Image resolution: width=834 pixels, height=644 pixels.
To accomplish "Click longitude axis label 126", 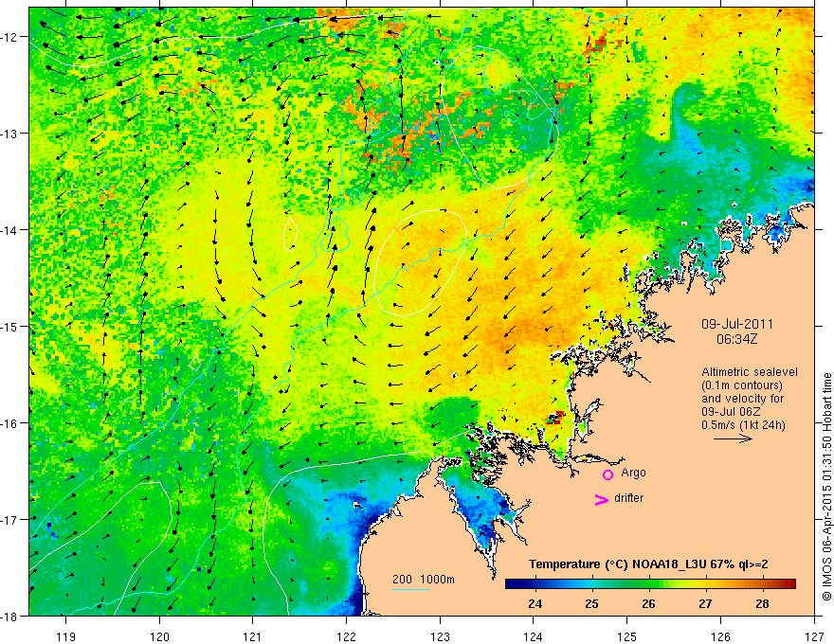I will point(720,636).
